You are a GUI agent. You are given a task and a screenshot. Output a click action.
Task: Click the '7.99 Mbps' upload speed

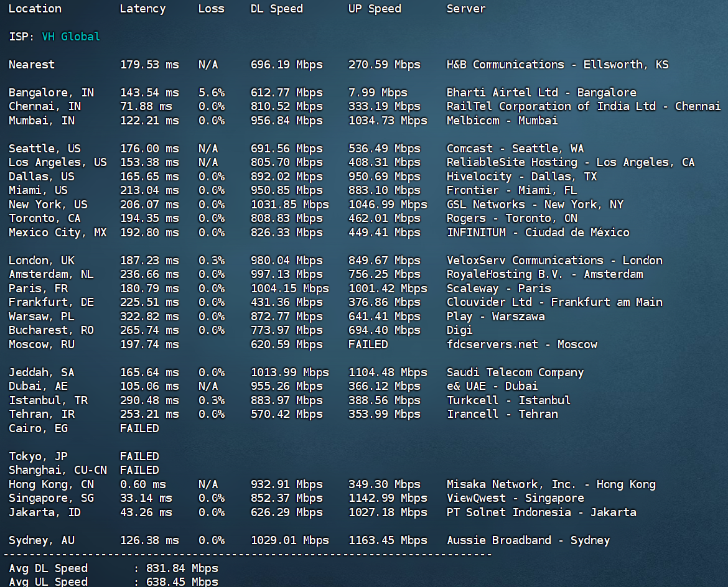click(378, 93)
